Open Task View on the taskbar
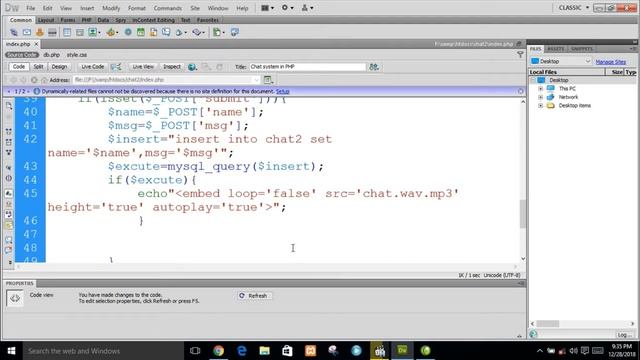This screenshot has height=360, width=640. 195,351
